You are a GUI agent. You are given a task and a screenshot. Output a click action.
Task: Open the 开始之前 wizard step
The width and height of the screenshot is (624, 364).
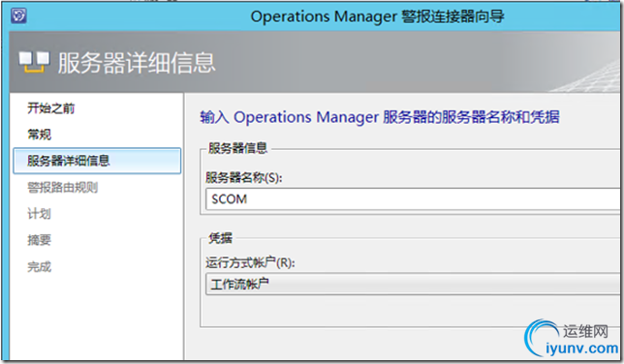(x=50, y=108)
